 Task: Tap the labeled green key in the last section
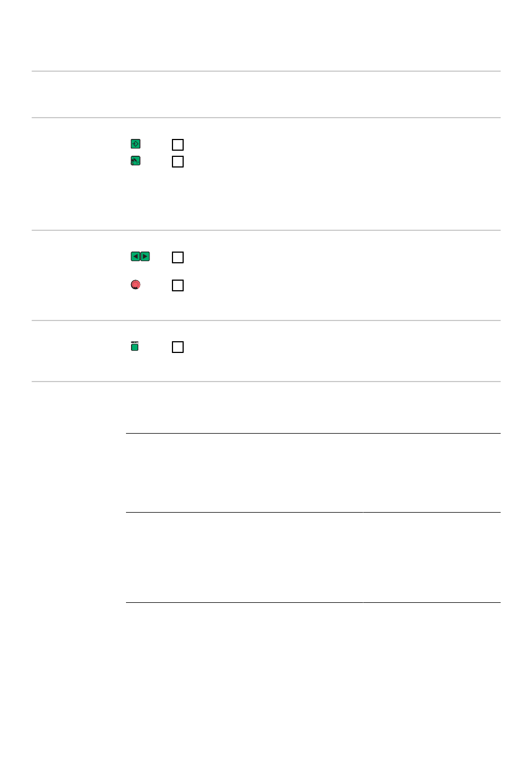(x=135, y=346)
